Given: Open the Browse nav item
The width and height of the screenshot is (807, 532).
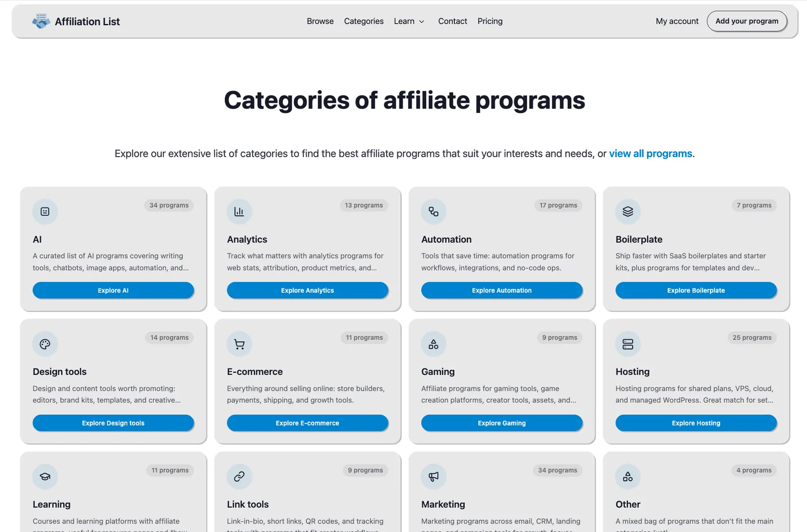Looking at the screenshot, I should (320, 21).
